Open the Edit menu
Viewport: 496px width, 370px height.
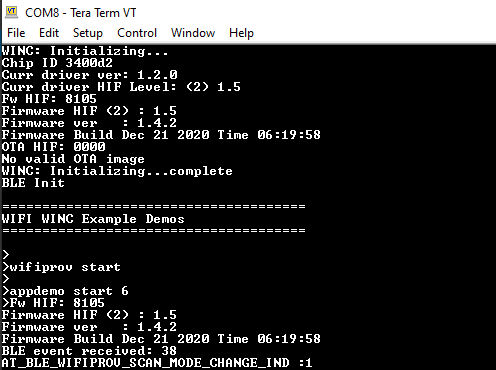pyautogui.click(x=49, y=33)
